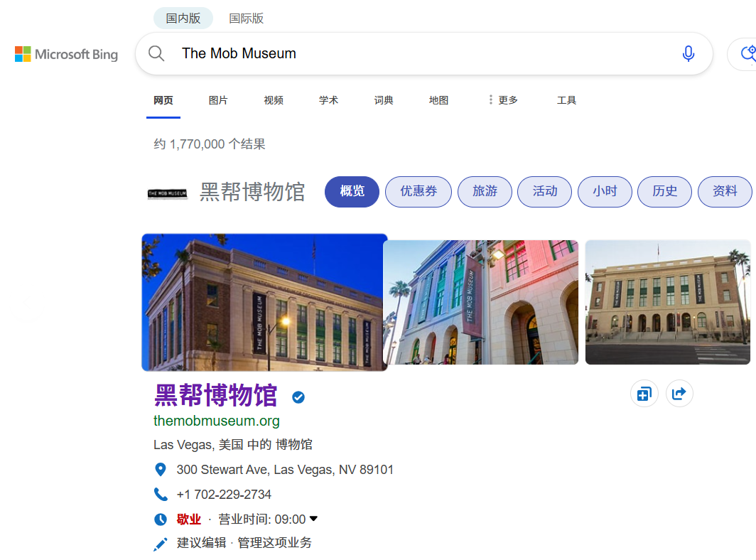
Task: Click 300 Stewart Ave address link
Action: [x=285, y=469]
